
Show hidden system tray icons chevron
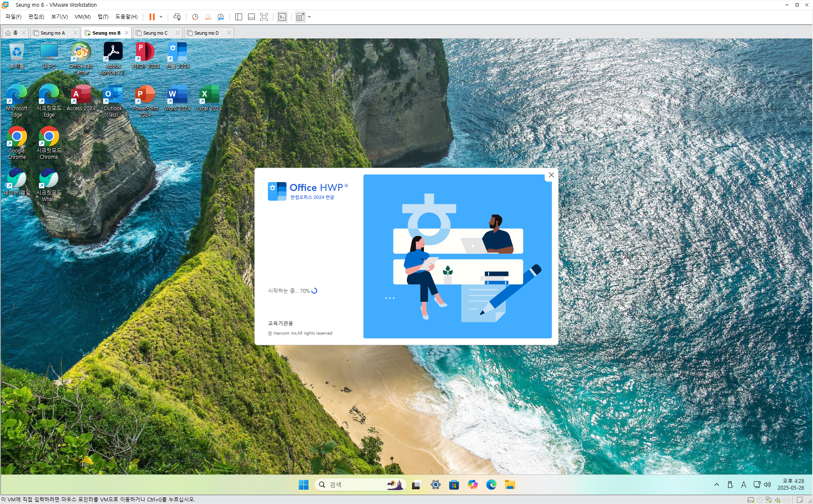click(x=716, y=485)
